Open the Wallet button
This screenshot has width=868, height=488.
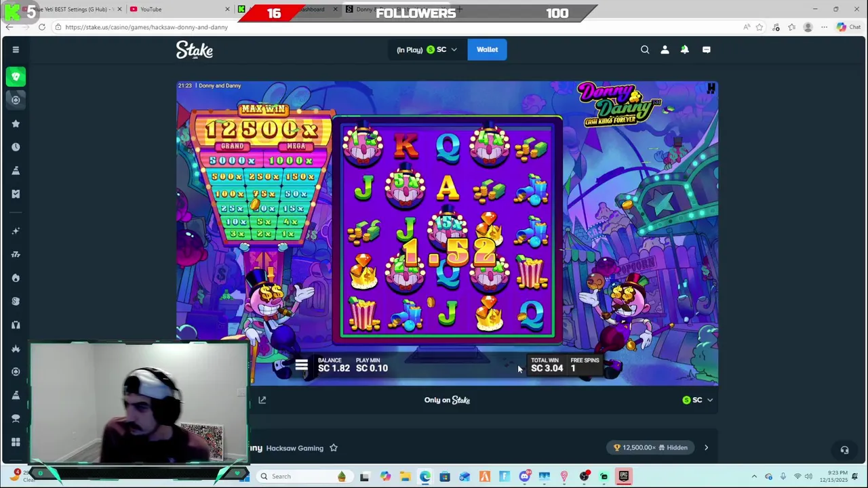coord(487,49)
